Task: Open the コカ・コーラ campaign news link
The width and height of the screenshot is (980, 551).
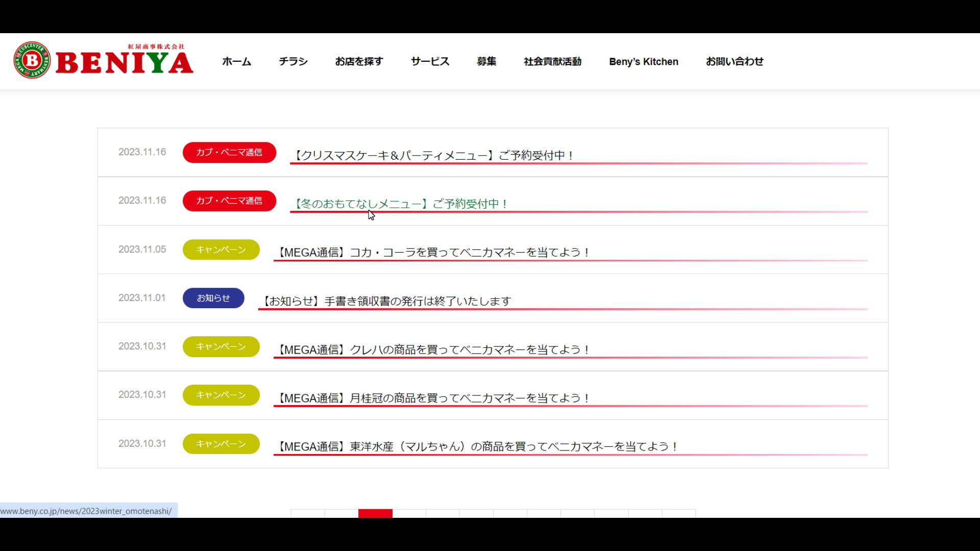Action: 434,252
